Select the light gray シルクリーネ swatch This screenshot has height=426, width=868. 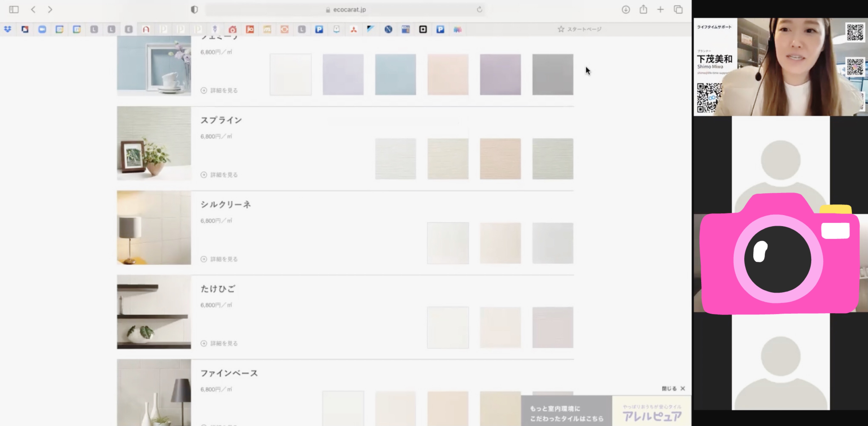553,243
